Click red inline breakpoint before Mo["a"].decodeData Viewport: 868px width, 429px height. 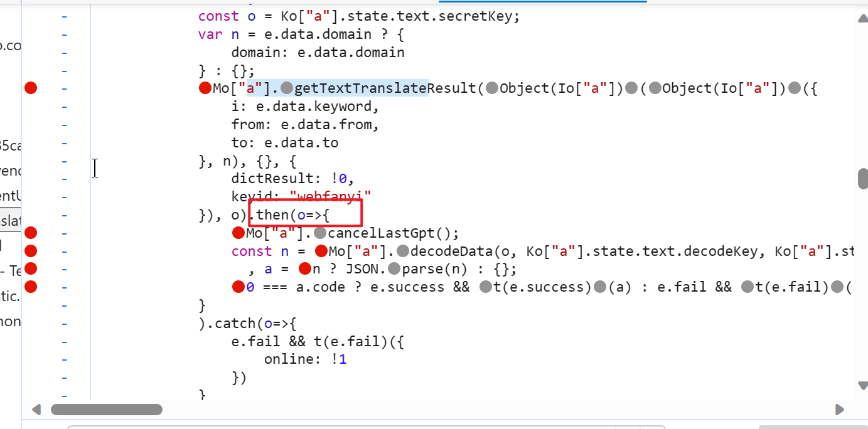pyautogui.click(x=321, y=252)
